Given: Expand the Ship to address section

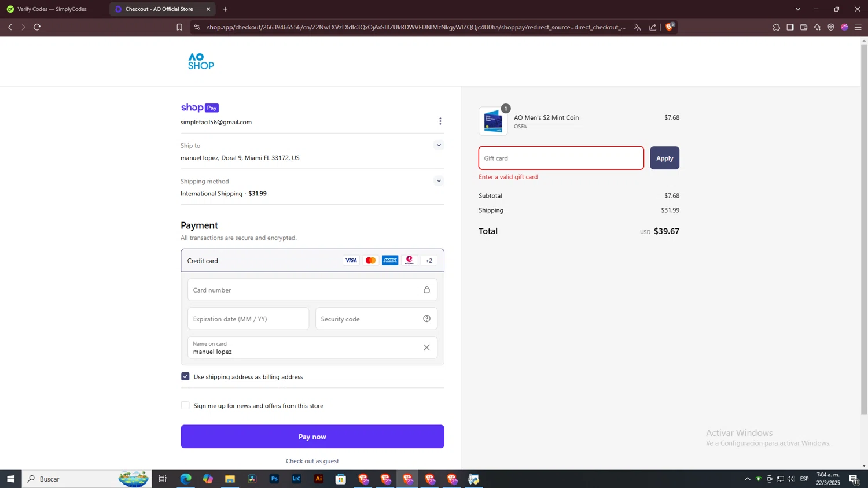Looking at the screenshot, I should tap(439, 145).
